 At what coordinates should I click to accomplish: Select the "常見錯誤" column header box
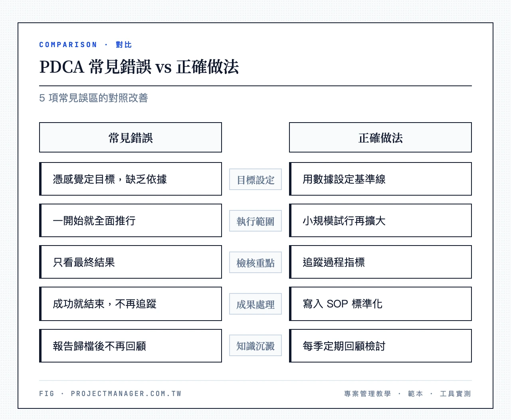131,137
